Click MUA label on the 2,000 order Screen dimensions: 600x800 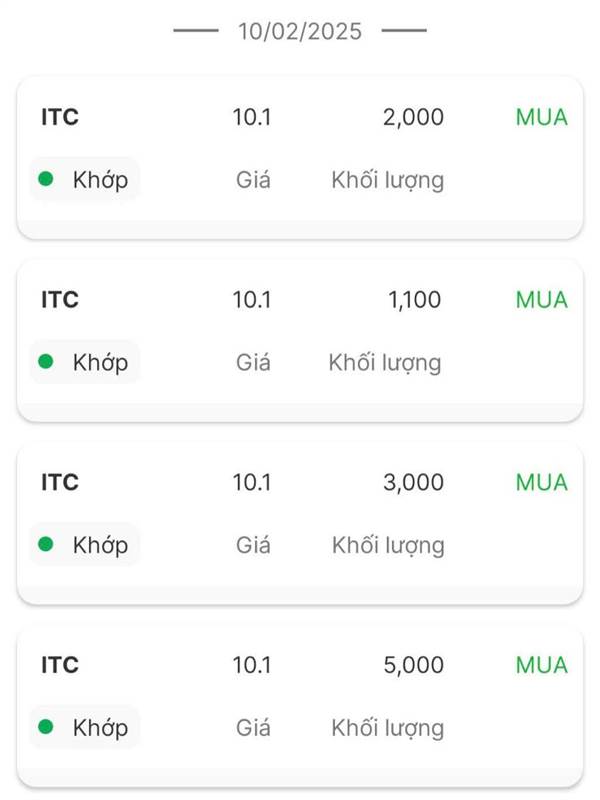[x=542, y=117]
